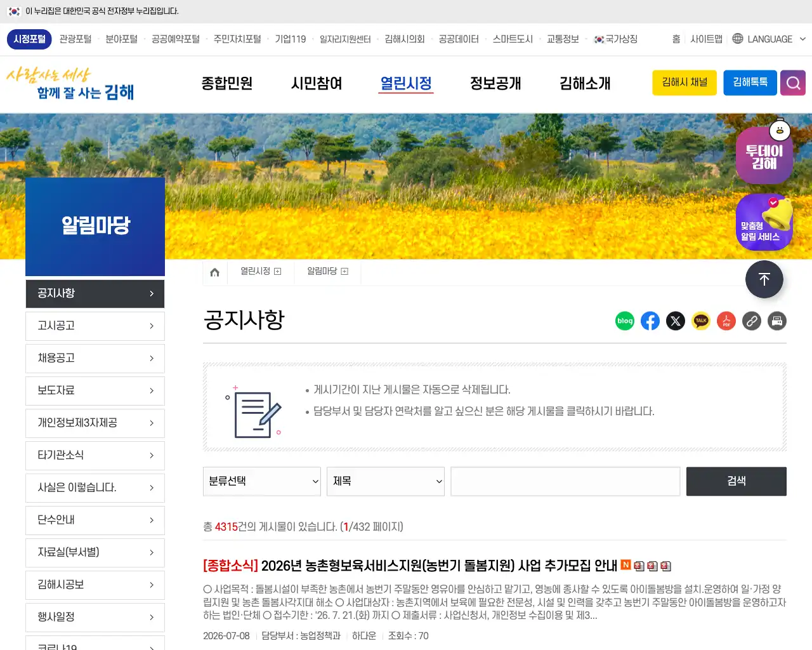Go to 관광포털 link
This screenshot has height=650, width=812.
tap(75, 39)
